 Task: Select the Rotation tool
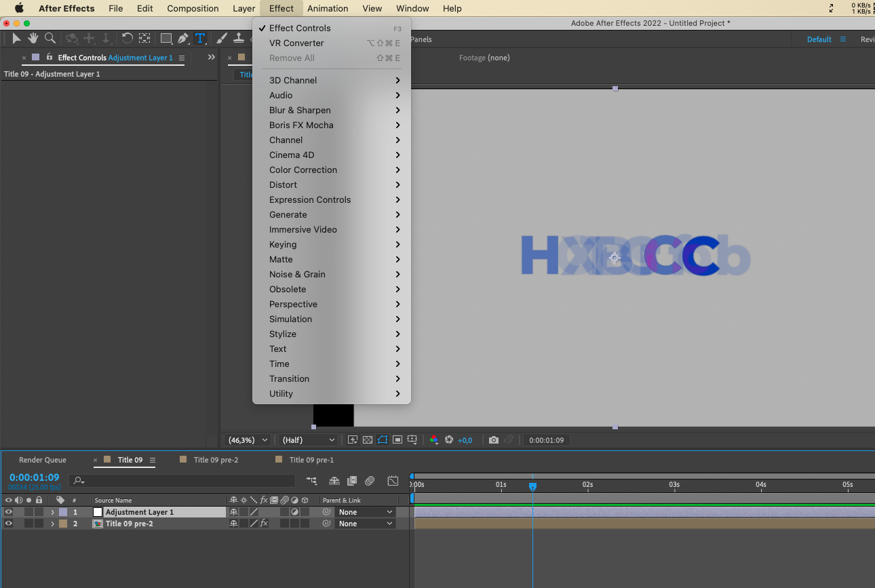(x=127, y=39)
